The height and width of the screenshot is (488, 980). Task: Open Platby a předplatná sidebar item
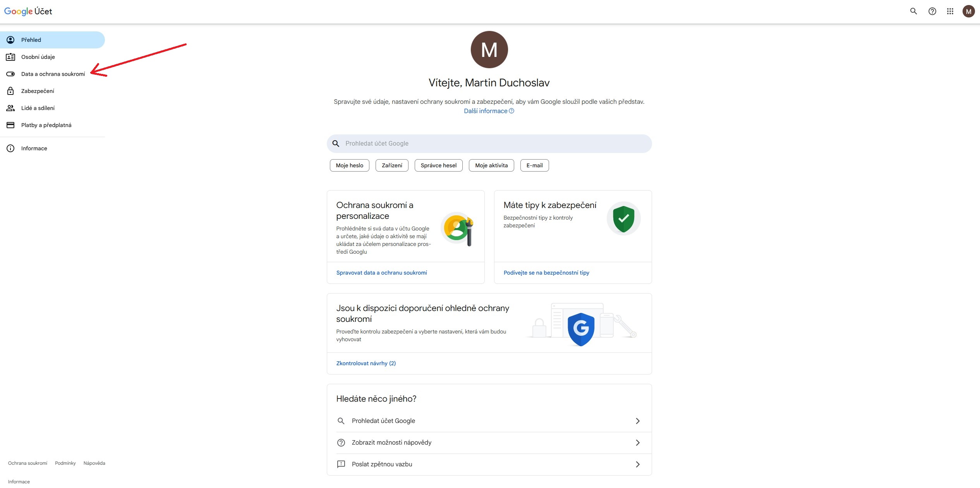(46, 125)
